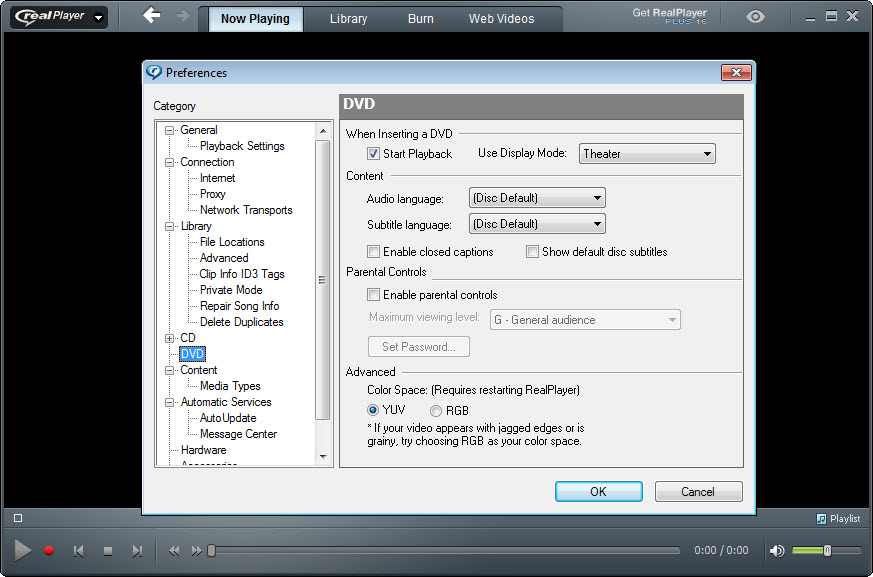Image resolution: width=873 pixels, height=577 pixels.
Task: Select Internet in category tree
Action: click(217, 178)
